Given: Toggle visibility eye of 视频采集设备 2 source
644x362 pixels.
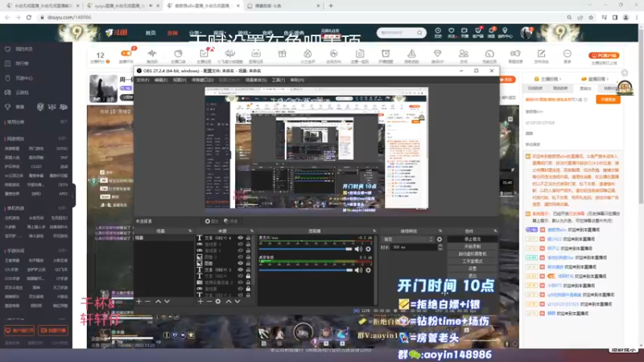Looking at the screenshot, I should [x=240, y=282].
